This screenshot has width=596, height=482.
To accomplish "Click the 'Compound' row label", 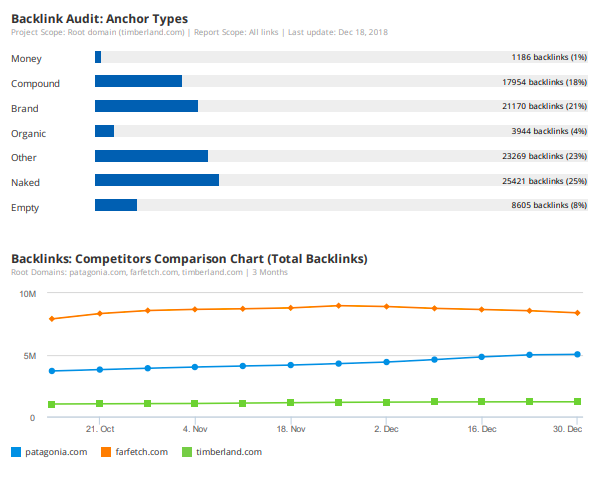I will pos(35,84).
